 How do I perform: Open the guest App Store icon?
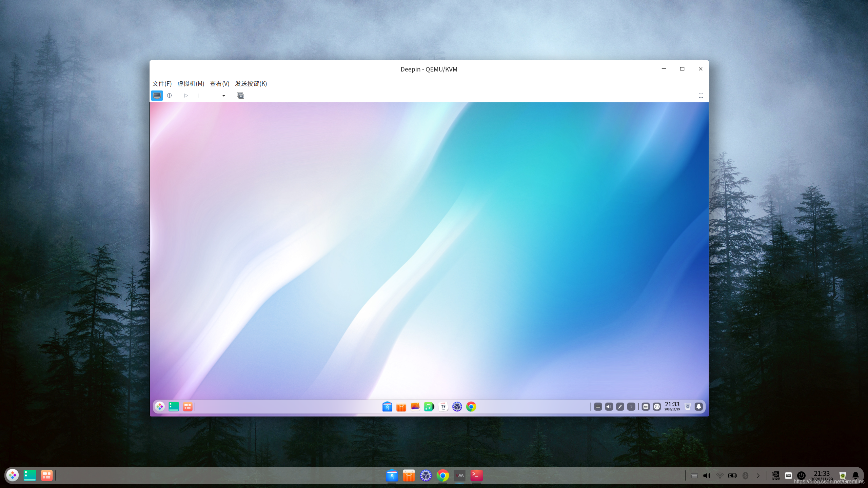pos(401,407)
